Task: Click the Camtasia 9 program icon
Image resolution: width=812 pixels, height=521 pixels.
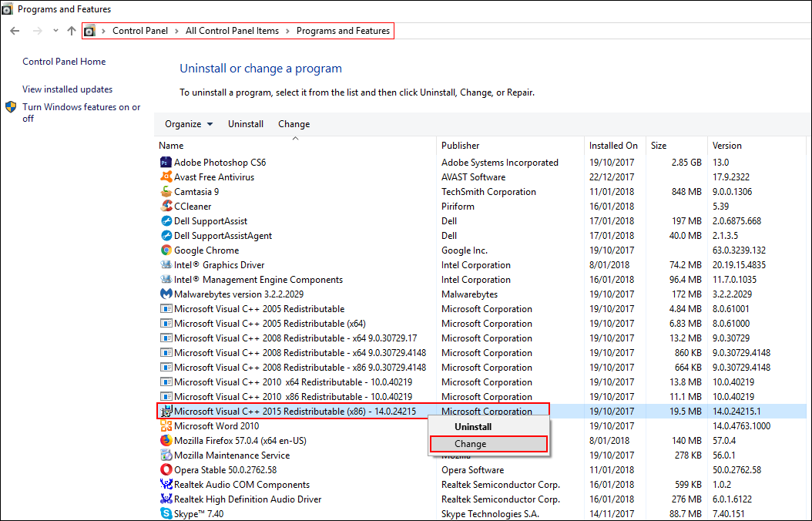Action: [166, 192]
